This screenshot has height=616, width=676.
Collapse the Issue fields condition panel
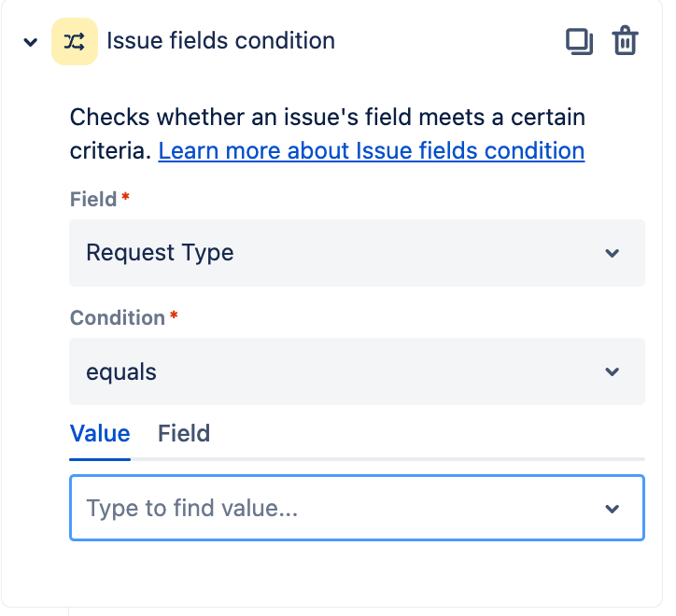click(x=31, y=42)
